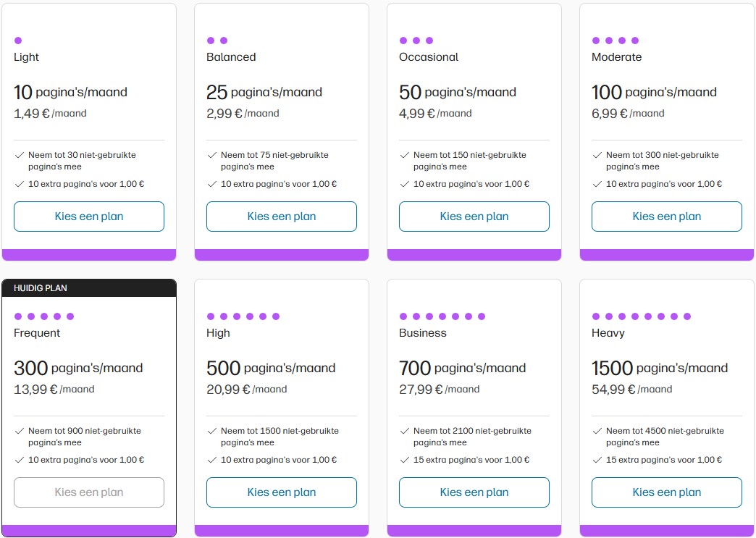
Task: Pick the Business plan button
Action: pyautogui.click(x=474, y=492)
